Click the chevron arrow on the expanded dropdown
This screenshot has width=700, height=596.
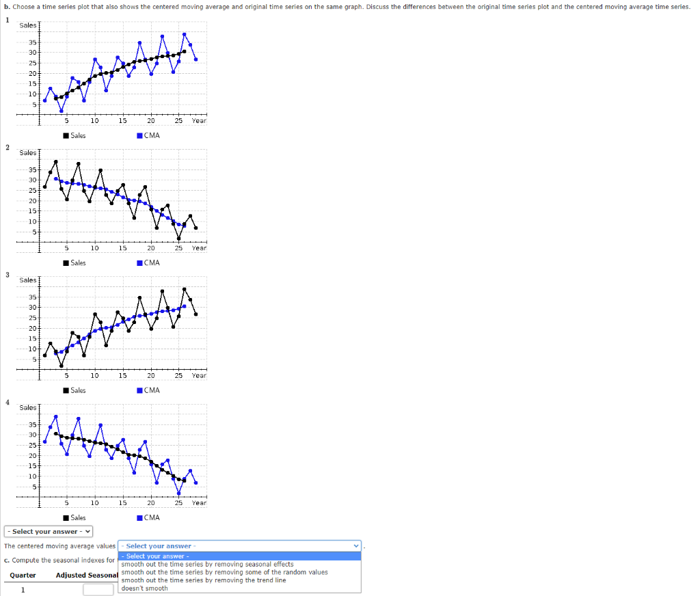pyautogui.click(x=355, y=545)
